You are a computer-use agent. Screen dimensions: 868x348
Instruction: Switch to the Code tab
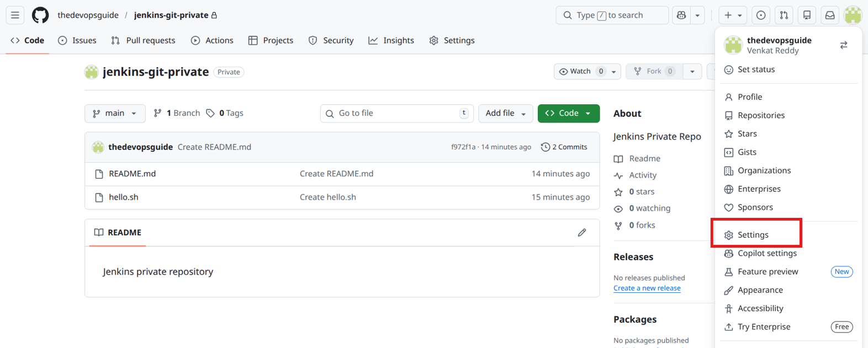pyautogui.click(x=28, y=40)
